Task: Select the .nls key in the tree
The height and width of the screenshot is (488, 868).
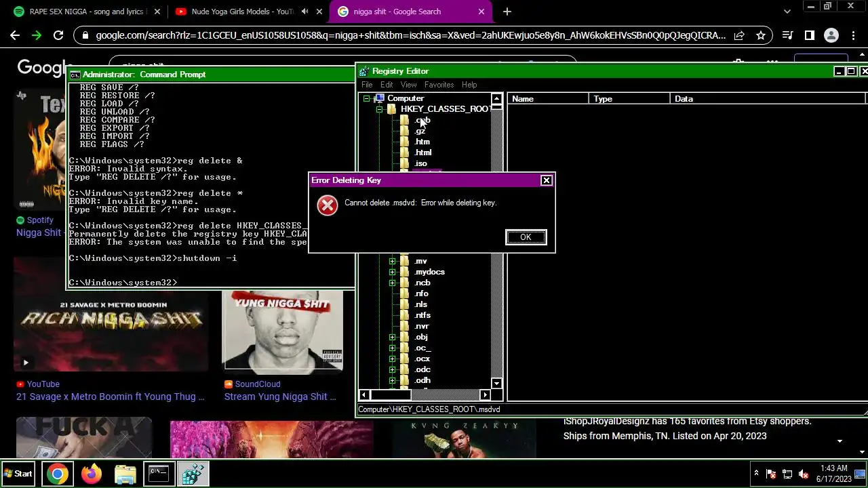Action: 421,304
